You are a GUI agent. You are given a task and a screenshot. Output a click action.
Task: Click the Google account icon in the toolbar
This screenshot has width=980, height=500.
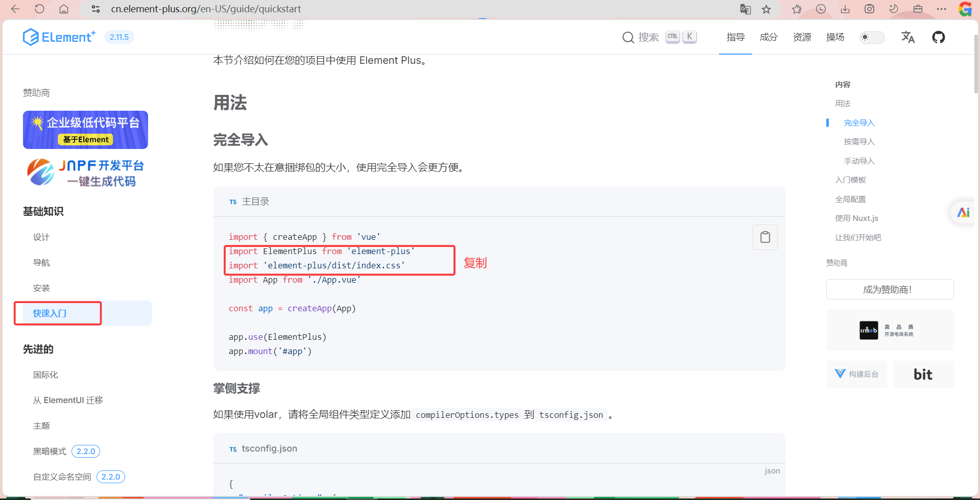[965, 9]
